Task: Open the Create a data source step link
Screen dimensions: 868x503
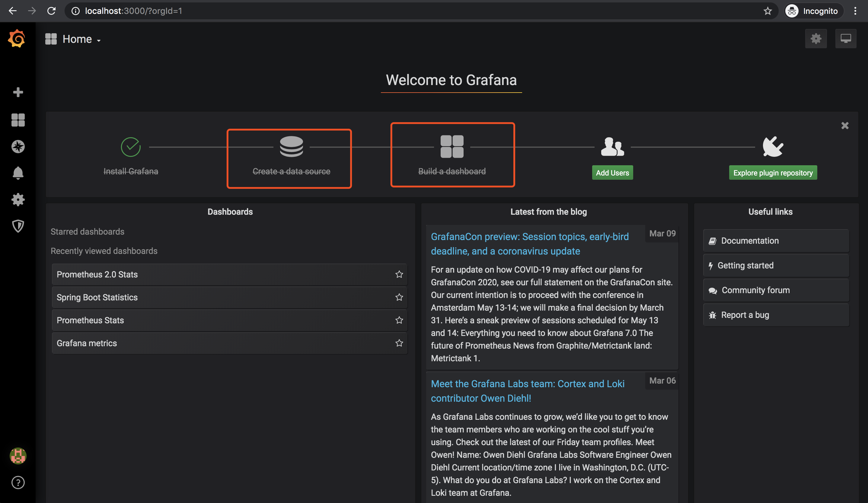Action: click(x=292, y=171)
